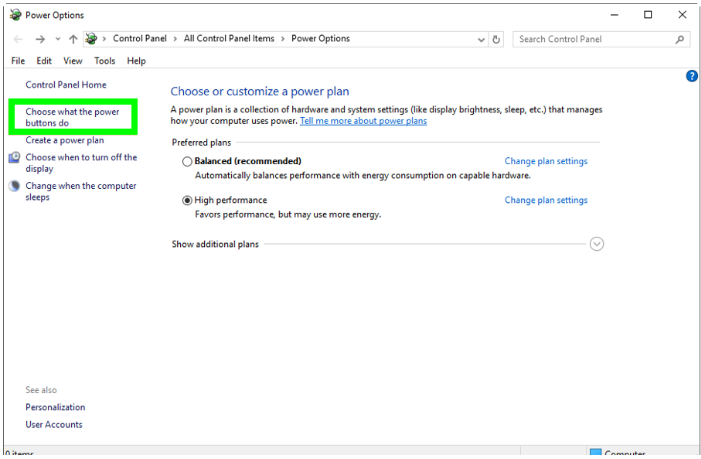Open the Tools menu
Viewport: 701px width, 459px height.
tap(105, 61)
